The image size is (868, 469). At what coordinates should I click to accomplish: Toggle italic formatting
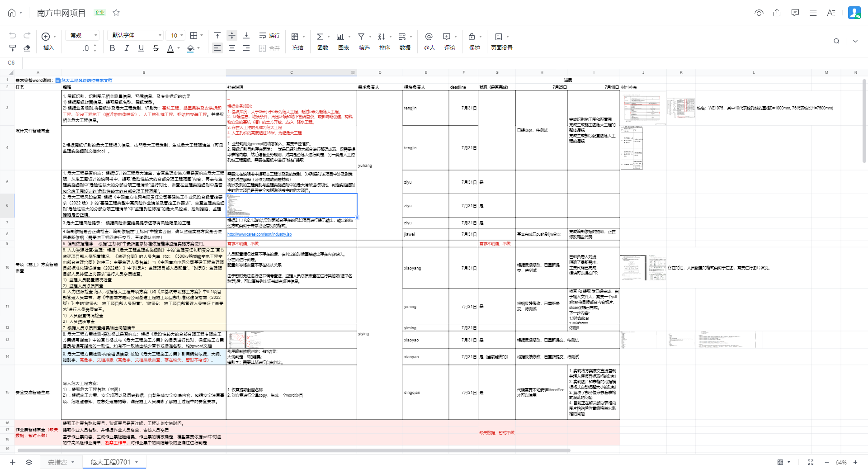[x=127, y=48]
